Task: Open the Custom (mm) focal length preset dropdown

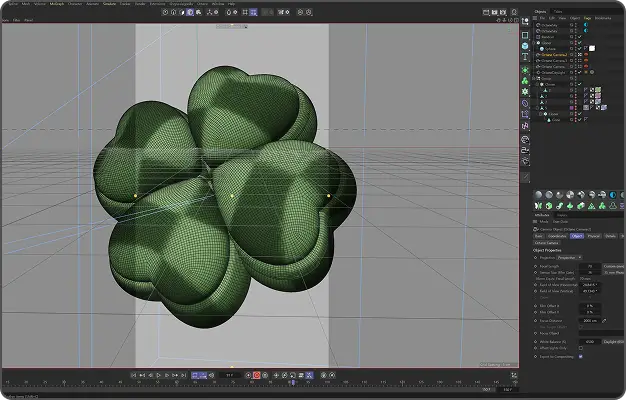Action: click(614, 266)
